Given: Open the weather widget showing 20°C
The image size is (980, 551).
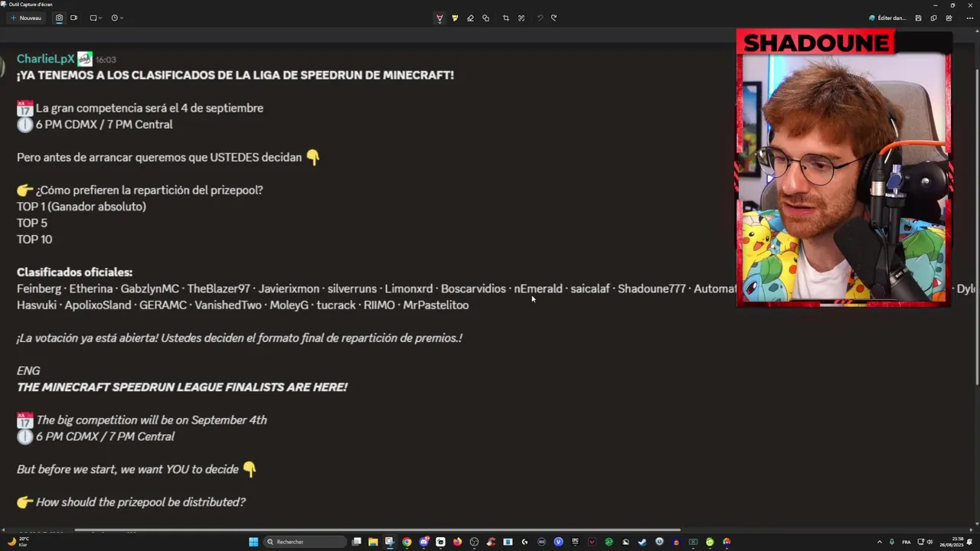Looking at the screenshot, I should pos(18,542).
